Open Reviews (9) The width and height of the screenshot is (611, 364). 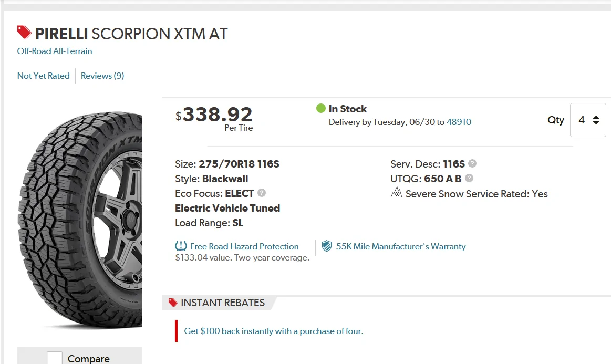point(102,76)
